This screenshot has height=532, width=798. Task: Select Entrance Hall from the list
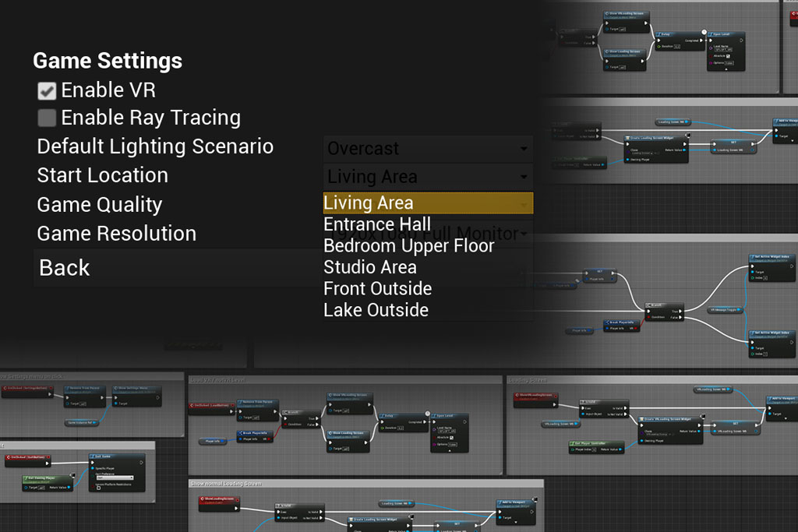377,224
